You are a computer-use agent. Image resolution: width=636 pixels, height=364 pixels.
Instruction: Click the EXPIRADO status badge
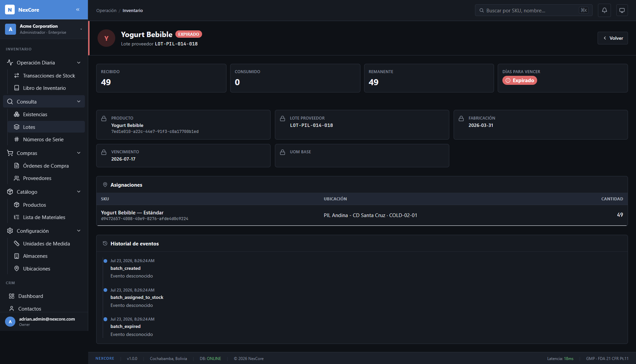[188, 34]
